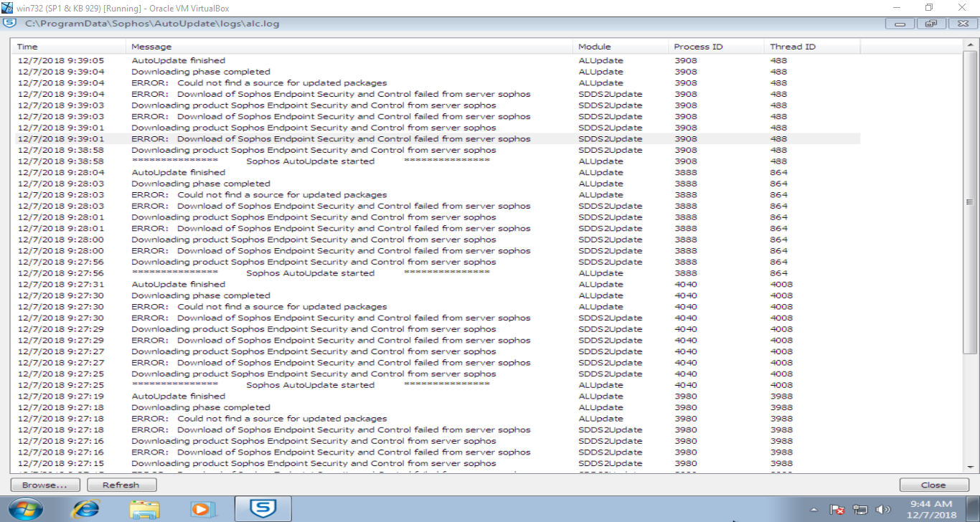
Task: Select 9:27:18 Downloading phase completed message
Action: coord(201,407)
